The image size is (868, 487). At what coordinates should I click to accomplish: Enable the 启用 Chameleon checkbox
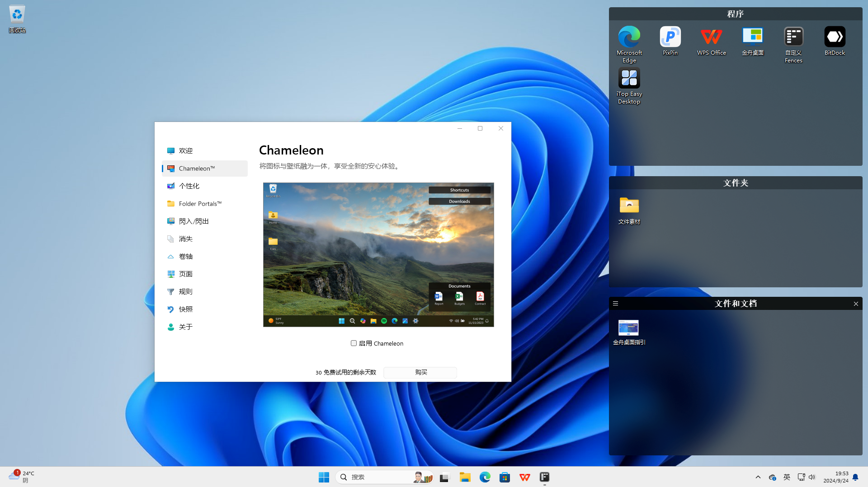tap(354, 343)
